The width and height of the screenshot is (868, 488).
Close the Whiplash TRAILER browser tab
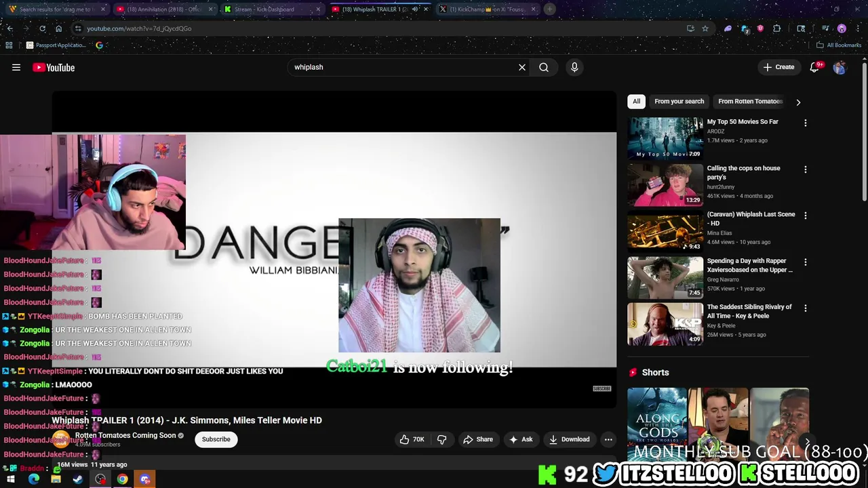click(426, 9)
